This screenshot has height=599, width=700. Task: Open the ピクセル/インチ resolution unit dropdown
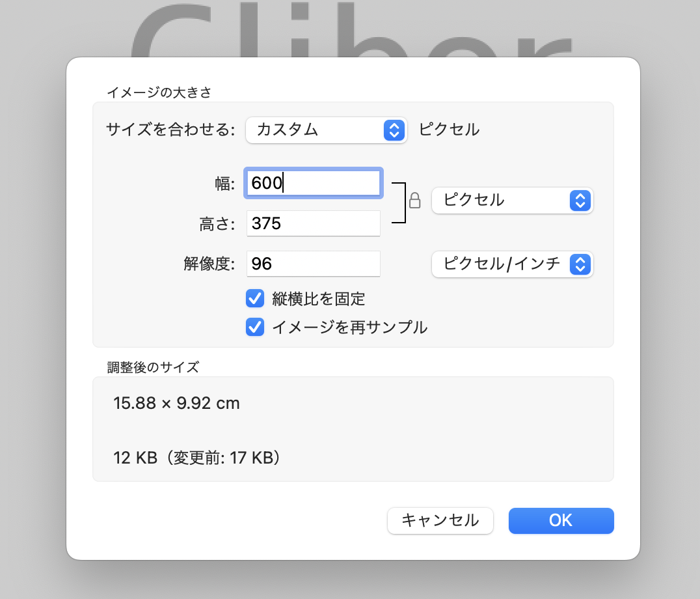click(513, 264)
